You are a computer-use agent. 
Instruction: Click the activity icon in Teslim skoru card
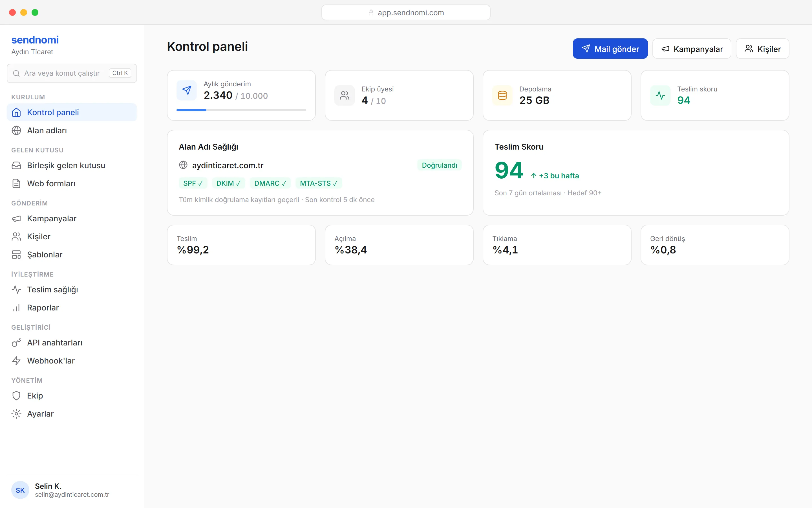[x=660, y=95]
